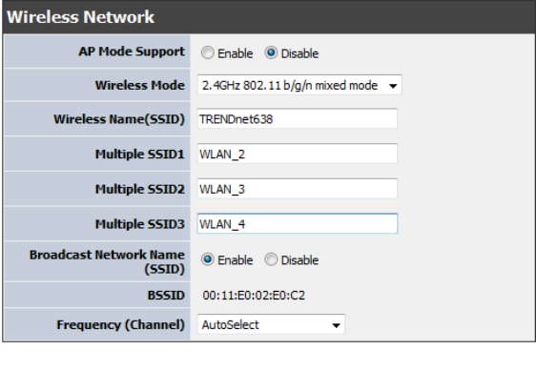The width and height of the screenshot is (536, 392).
Task: Select Disable for AP Mode Support
Action: click(x=271, y=53)
